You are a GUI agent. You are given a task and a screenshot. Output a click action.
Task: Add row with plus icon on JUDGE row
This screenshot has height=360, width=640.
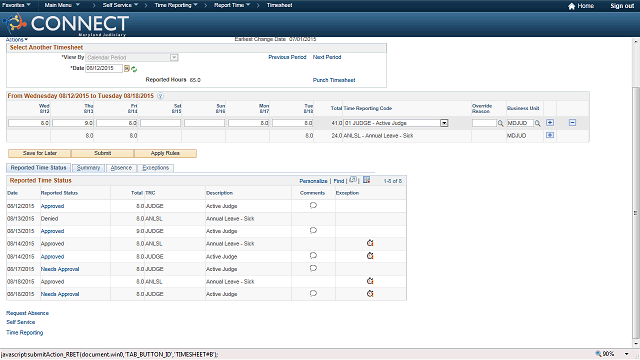(x=550, y=122)
